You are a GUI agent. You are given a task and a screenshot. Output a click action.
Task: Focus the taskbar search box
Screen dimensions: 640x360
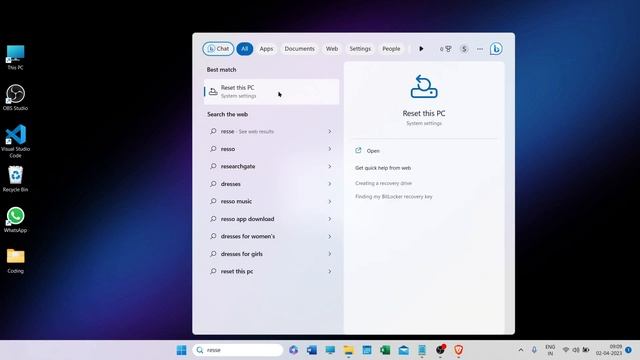238,350
